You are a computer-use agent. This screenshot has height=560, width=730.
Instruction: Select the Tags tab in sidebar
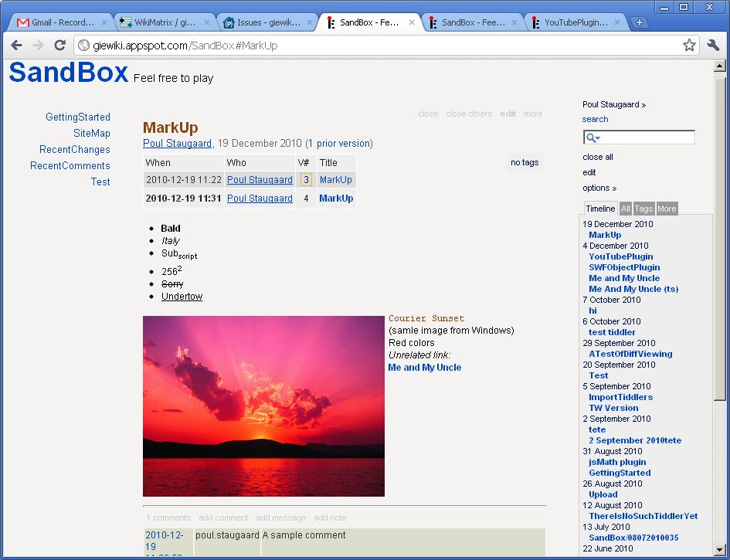643,209
